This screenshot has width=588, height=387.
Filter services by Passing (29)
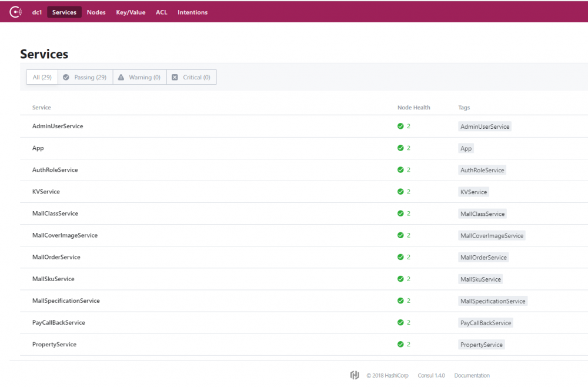point(85,77)
